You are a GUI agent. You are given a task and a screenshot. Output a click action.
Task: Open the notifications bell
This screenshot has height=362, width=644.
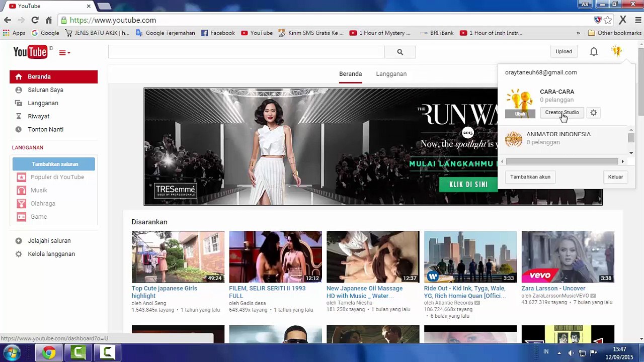pos(594,51)
